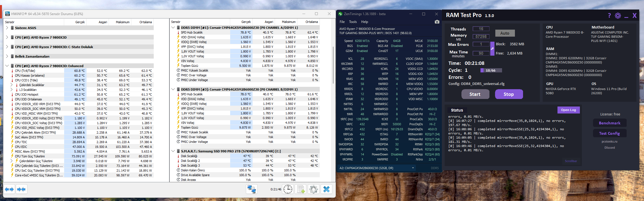Image resolution: width=644 pixels, height=201 pixels.
Task: Expand the C-State Doluluk group
Action: coord(7,47)
